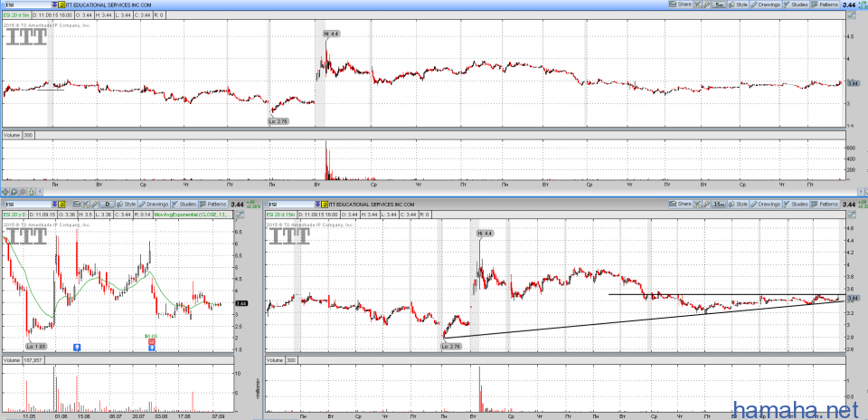Click symbol field ESI in 15m chart
This screenshot has height=420, width=868.
[292, 205]
